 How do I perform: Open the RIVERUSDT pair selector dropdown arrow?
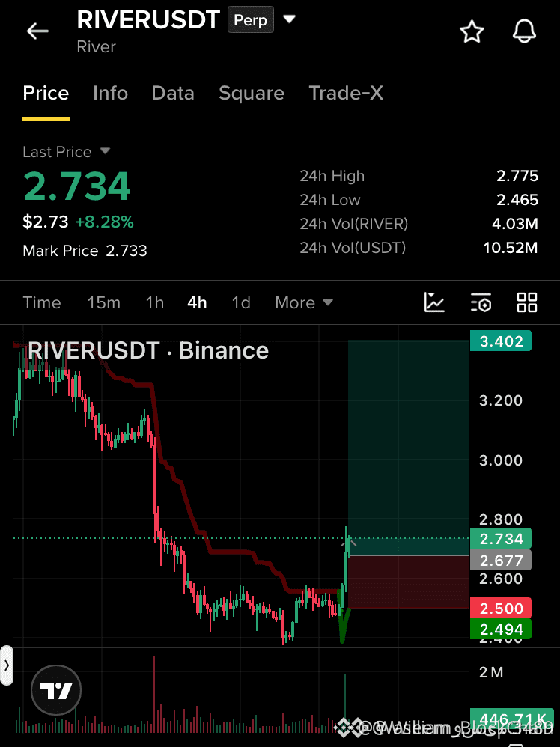289,19
